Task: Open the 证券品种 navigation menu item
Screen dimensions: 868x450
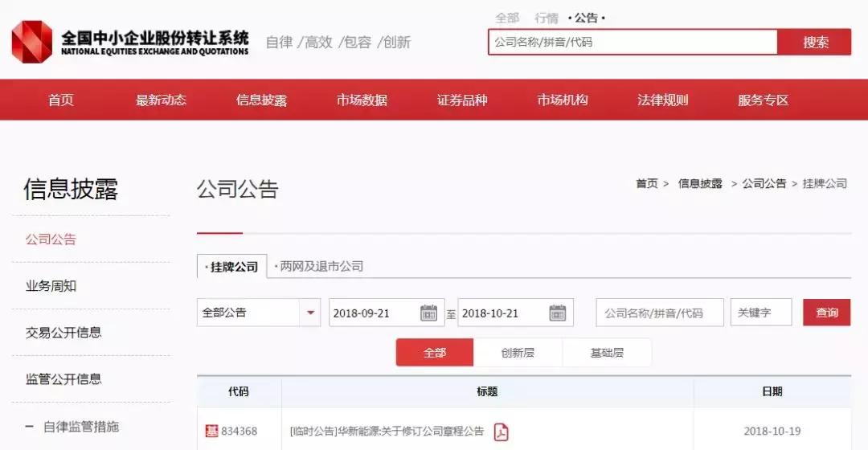Action: click(462, 100)
